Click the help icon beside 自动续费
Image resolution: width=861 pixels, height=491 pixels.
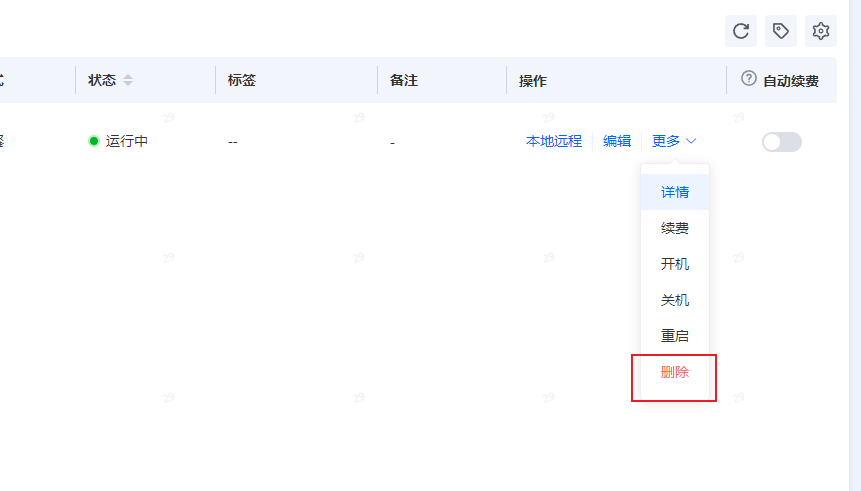point(748,79)
